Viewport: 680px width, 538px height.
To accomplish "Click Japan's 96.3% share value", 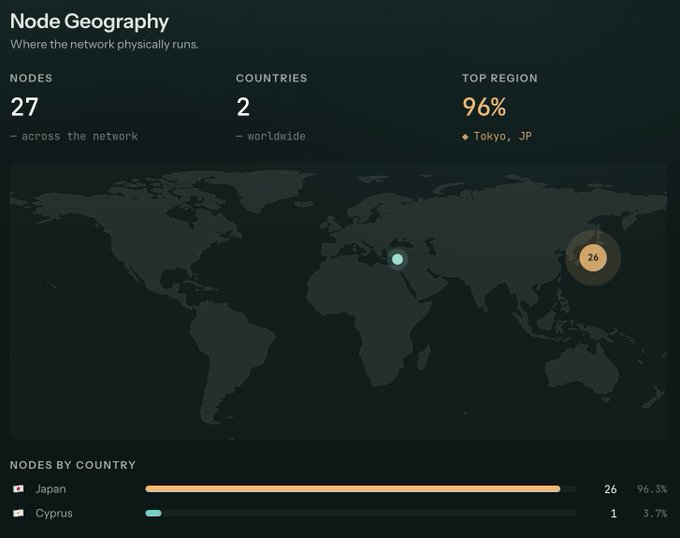I will click(652, 489).
